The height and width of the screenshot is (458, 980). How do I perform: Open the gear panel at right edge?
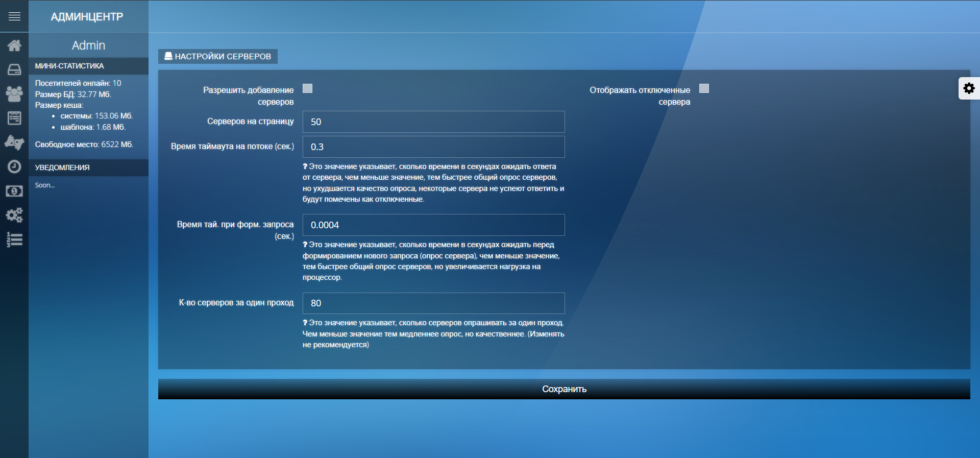pos(969,88)
